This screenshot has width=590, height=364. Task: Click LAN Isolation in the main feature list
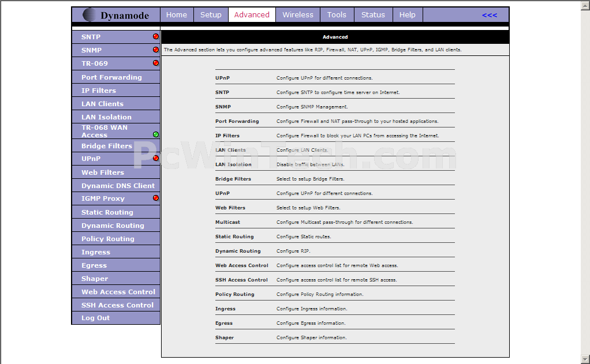(x=233, y=164)
